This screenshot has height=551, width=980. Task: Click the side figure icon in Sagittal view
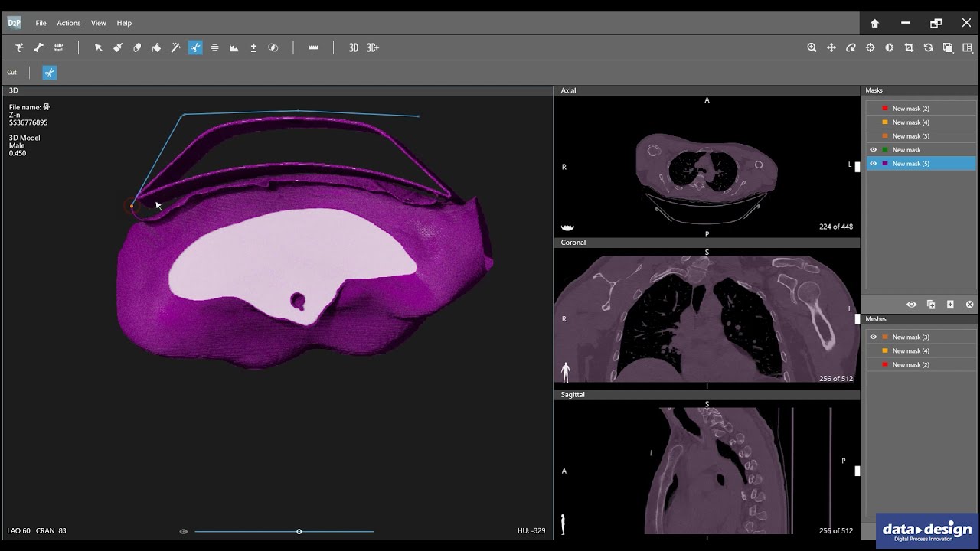564,524
